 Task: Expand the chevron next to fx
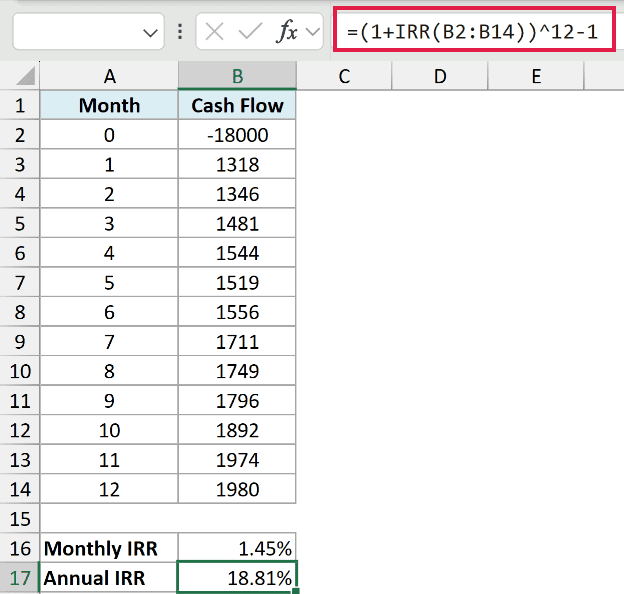tap(313, 31)
